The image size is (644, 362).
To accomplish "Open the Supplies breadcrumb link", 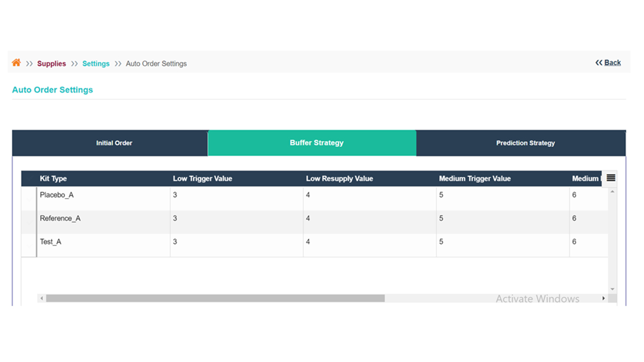I will [x=51, y=64].
